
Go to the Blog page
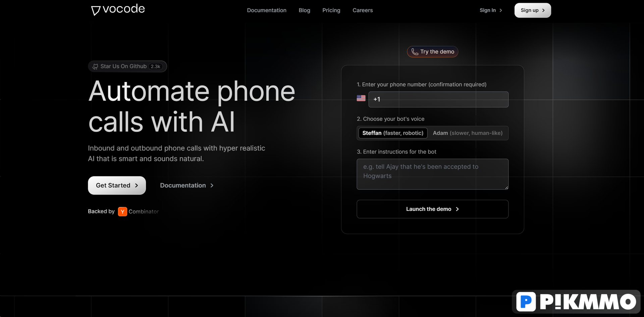tap(304, 10)
